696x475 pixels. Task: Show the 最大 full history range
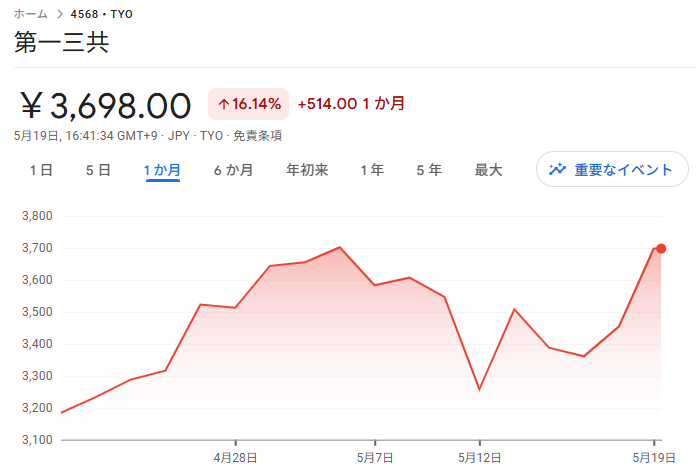click(488, 170)
